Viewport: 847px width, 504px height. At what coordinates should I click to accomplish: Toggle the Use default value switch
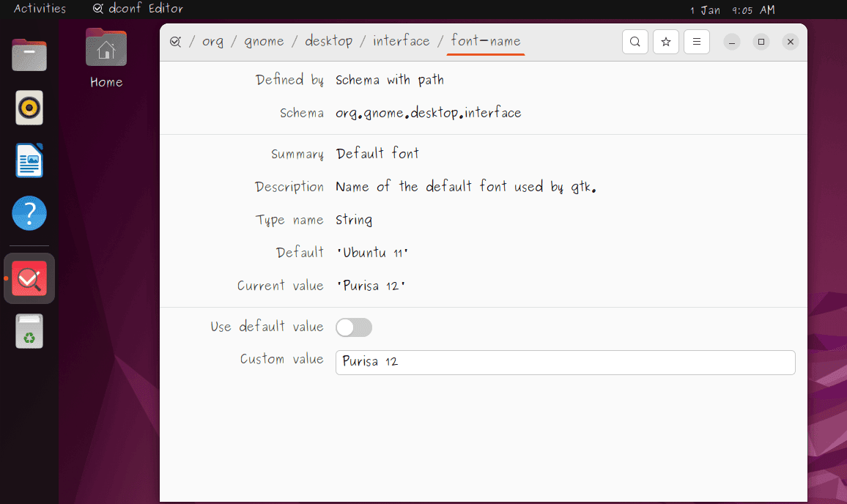[354, 327]
